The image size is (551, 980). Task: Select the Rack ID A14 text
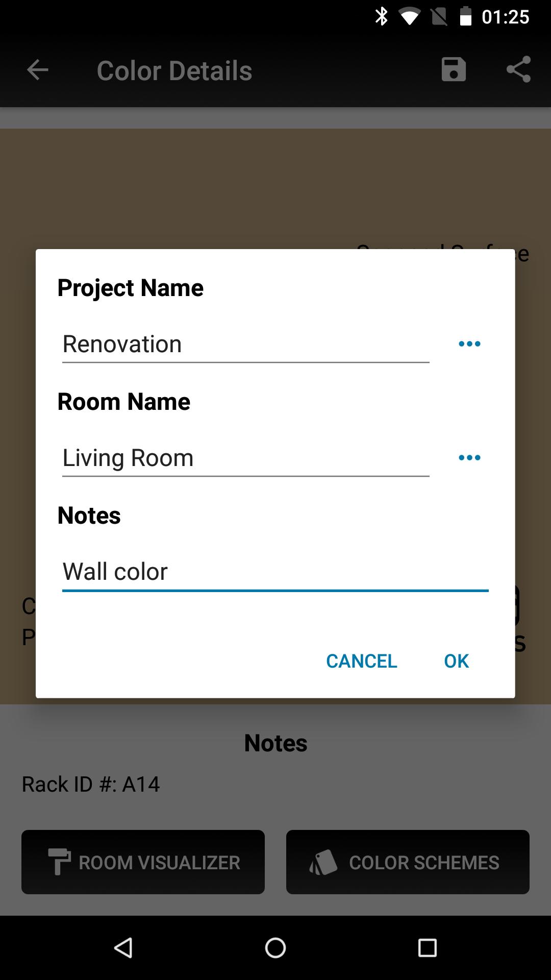(91, 784)
